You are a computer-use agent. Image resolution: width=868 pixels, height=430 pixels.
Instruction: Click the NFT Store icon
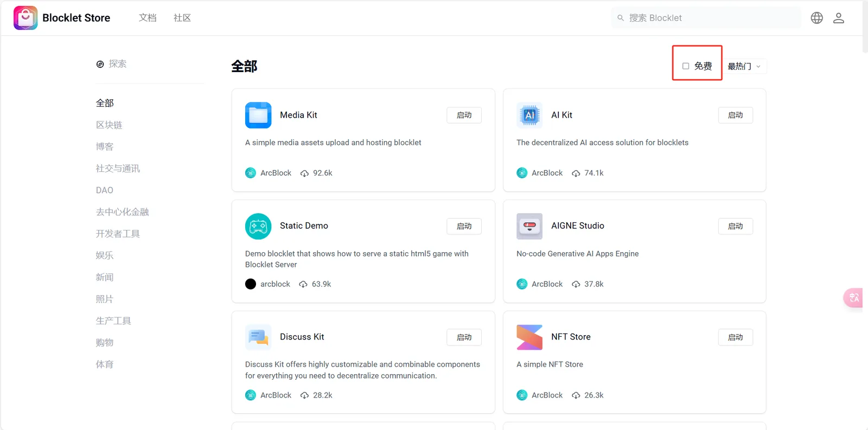[529, 337]
